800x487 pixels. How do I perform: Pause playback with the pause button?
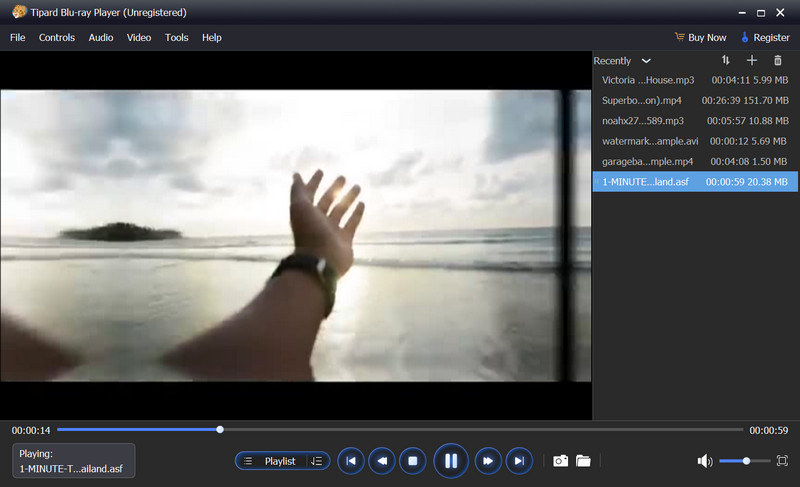coord(451,461)
